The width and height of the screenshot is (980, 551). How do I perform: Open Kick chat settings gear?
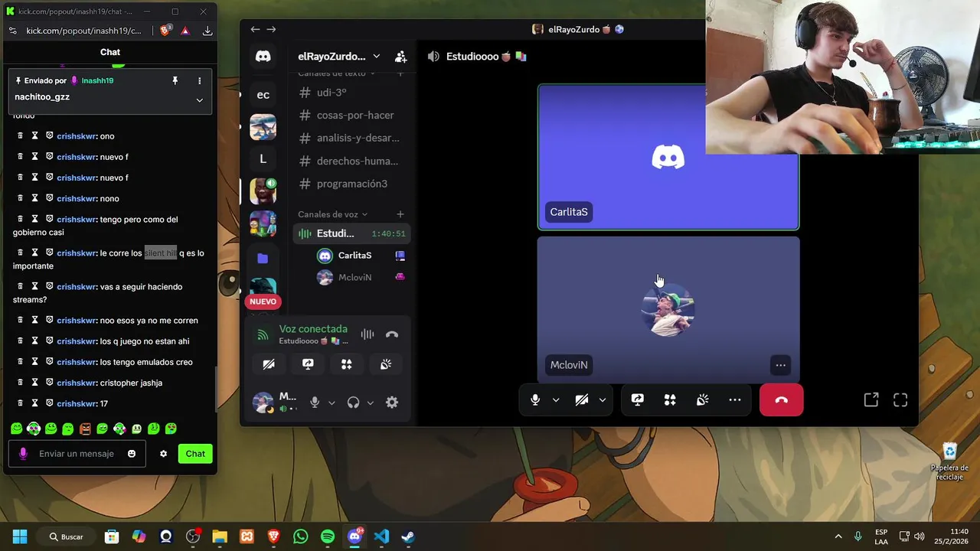click(163, 454)
